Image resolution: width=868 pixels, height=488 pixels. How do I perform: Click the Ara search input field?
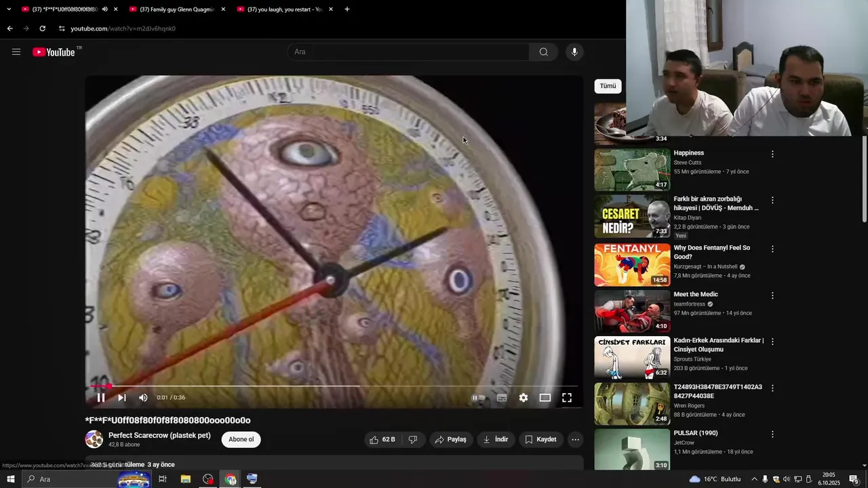pyautogui.click(x=409, y=52)
